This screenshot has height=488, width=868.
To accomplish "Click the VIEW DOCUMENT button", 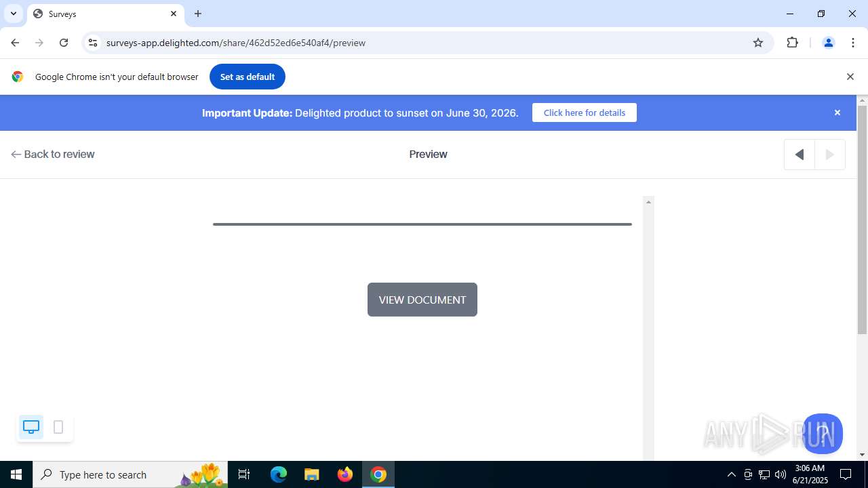I will (422, 300).
